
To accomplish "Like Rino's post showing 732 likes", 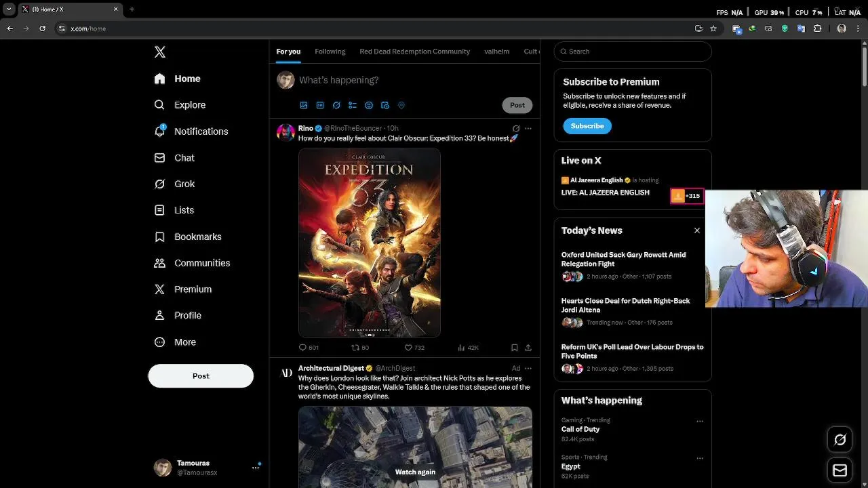I will point(414,348).
